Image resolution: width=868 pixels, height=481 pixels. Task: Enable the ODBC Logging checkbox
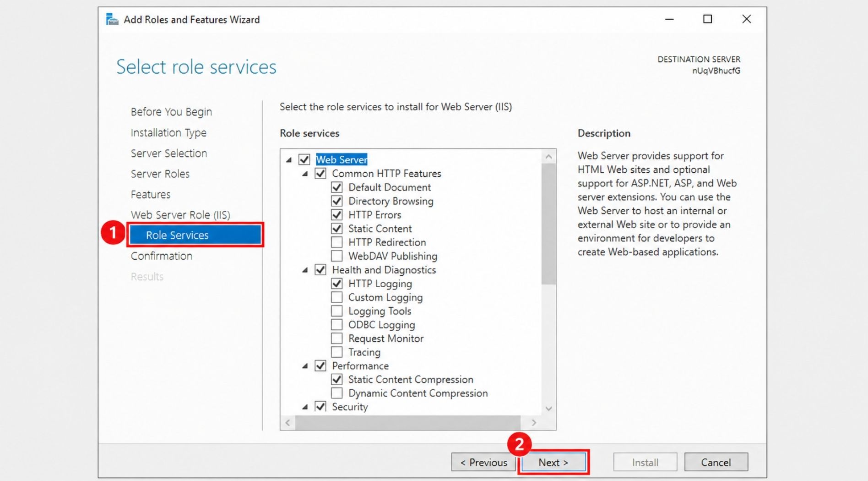[336, 325]
